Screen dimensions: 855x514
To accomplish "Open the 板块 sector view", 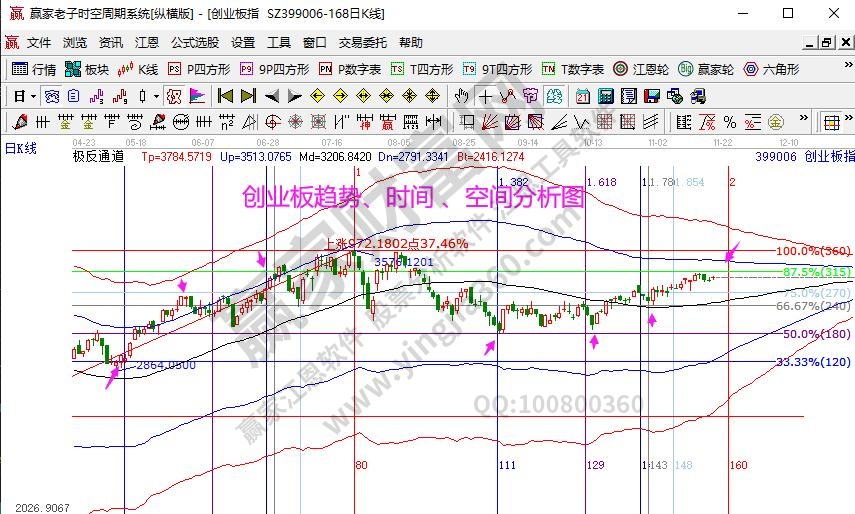I will point(87,69).
